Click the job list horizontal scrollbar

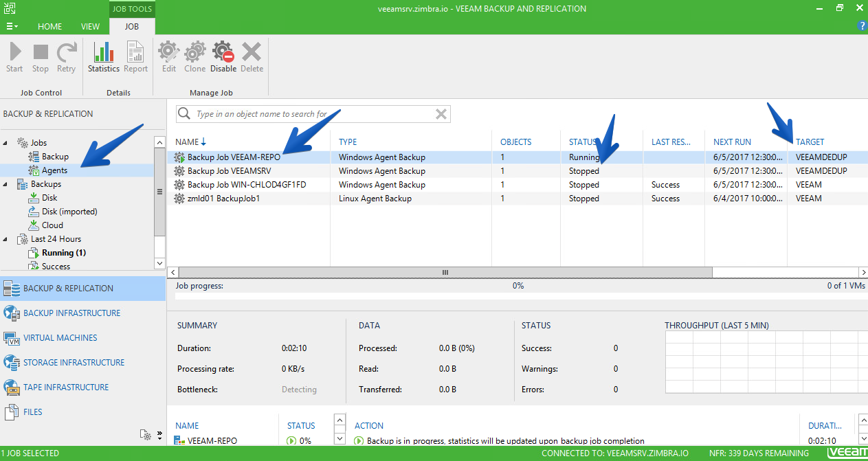[x=444, y=272]
